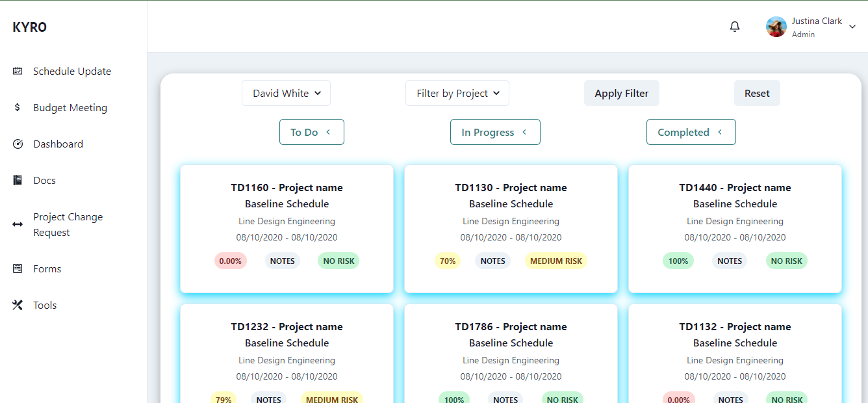Click the Forms icon in the sidebar
The image size is (868, 403).
(x=18, y=268)
